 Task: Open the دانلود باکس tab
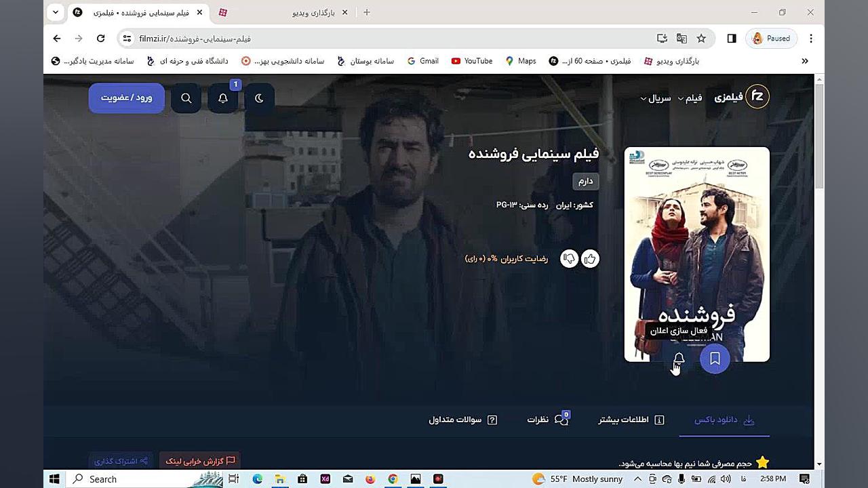coord(724,420)
